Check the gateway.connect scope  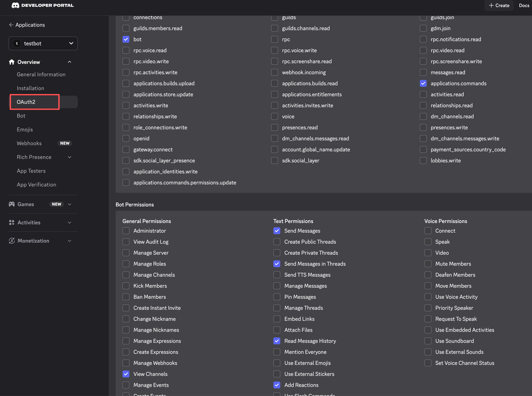point(126,150)
